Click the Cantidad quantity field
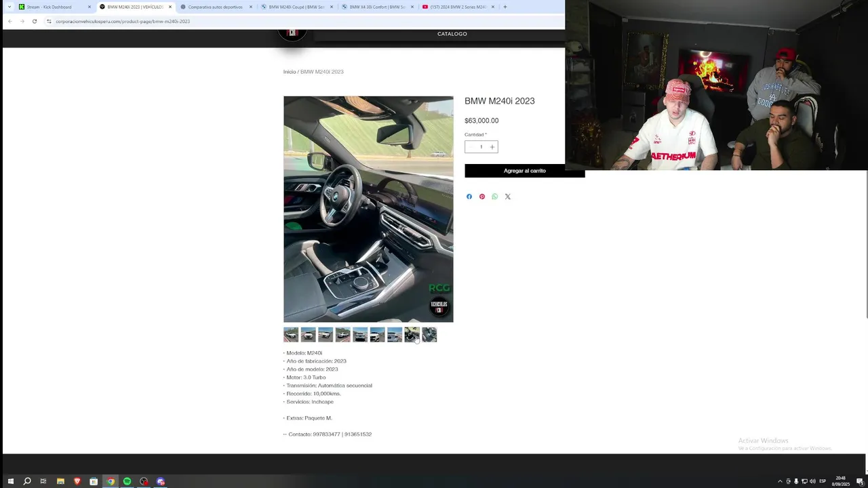 [x=481, y=147]
